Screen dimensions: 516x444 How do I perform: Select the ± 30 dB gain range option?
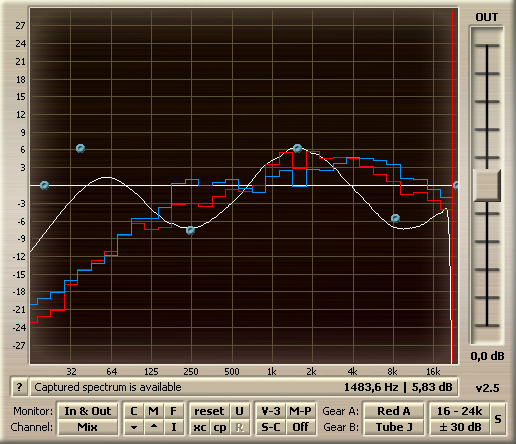(460, 427)
